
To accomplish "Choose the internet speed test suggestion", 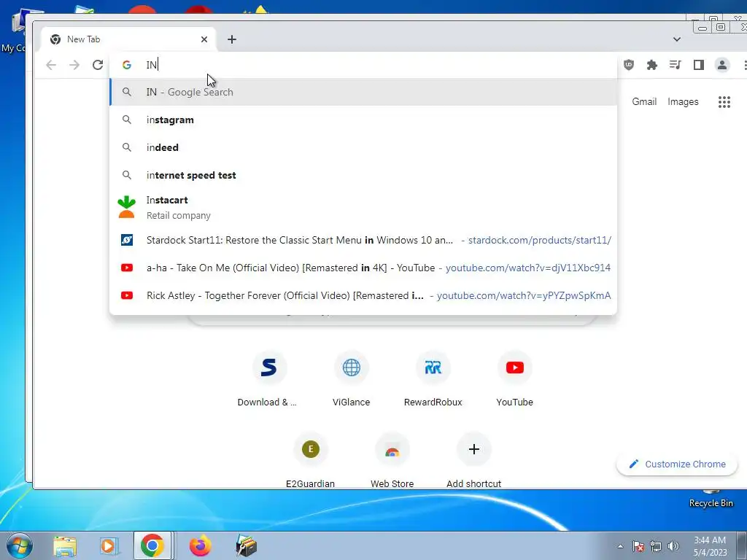I will click(363, 175).
